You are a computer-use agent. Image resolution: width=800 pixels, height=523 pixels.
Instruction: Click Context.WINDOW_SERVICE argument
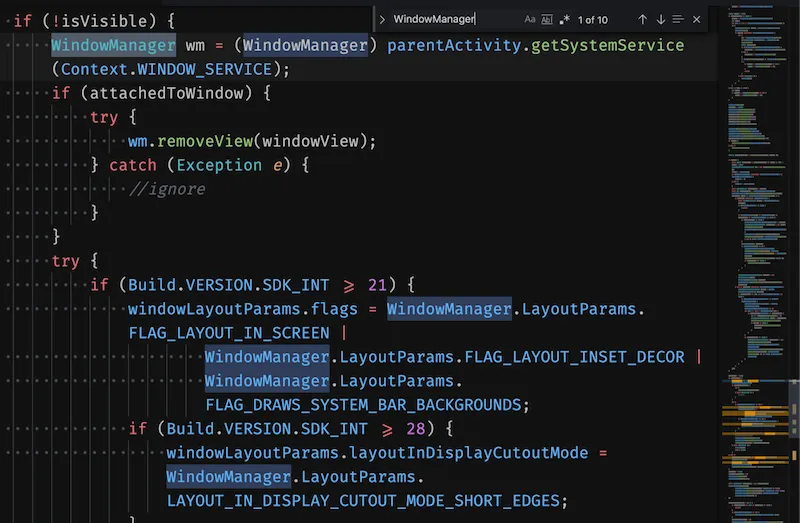(x=166, y=69)
